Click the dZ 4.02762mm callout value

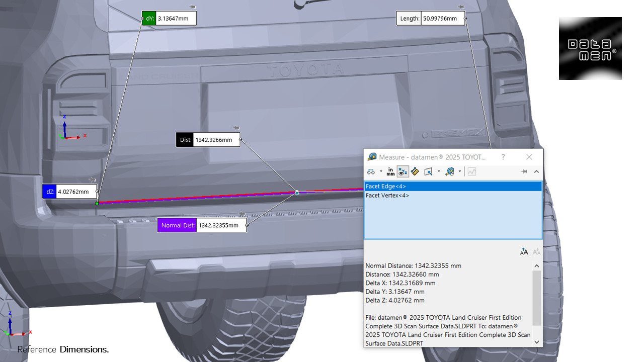point(76,192)
